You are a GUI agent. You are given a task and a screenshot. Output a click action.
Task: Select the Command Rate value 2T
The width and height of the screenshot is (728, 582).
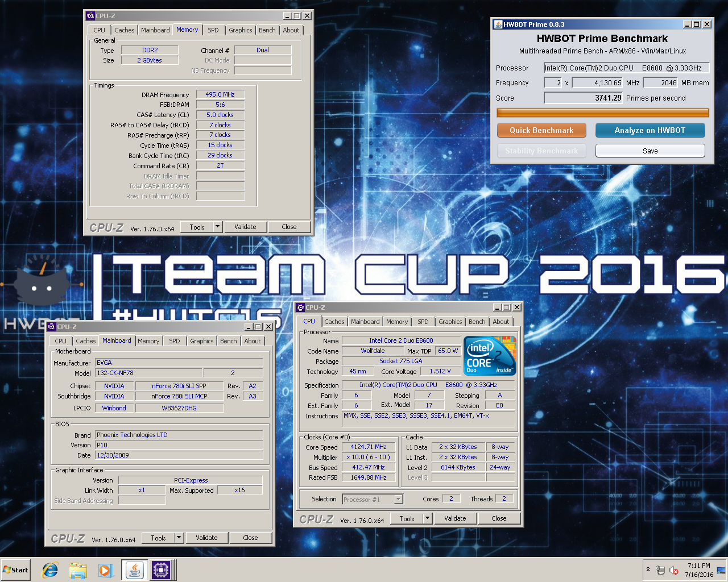click(x=220, y=165)
